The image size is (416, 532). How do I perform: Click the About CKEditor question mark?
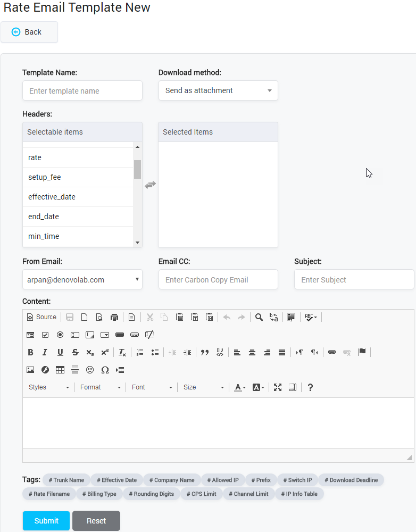[310, 387]
